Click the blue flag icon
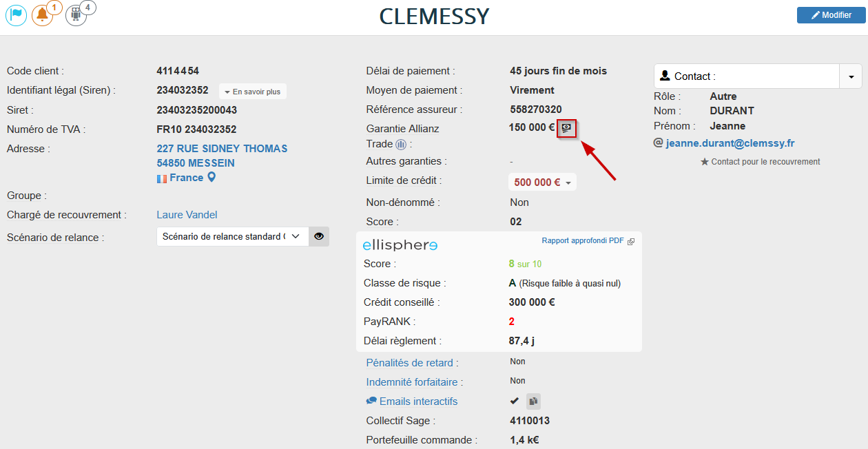The width and height of the screenshot is (868, 449). pyautogui.click(x=17, y=15)
